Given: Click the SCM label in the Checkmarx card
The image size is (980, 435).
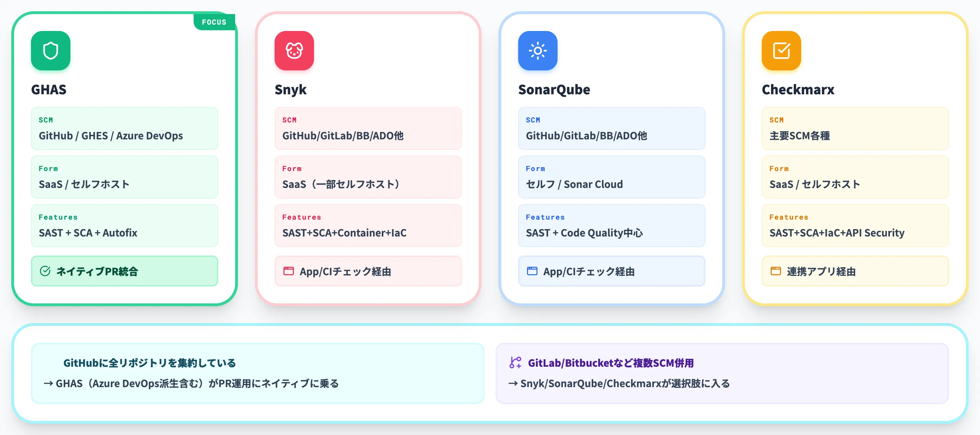Looking at the screenshot, I should 777,120.
